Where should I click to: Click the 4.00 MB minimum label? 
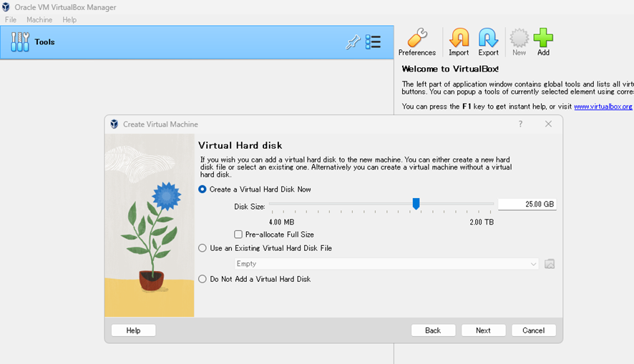pyautogui.click(x=281, y=222)
